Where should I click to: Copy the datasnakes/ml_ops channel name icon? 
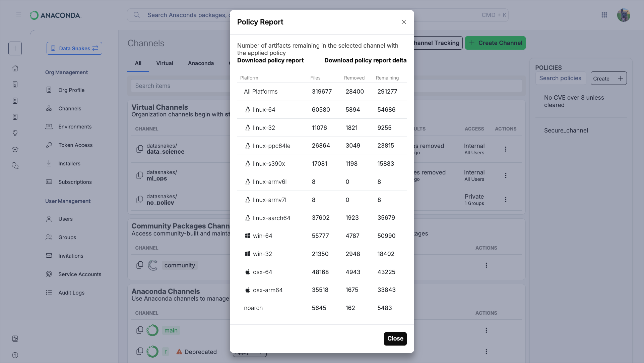(x=140, y=175)
